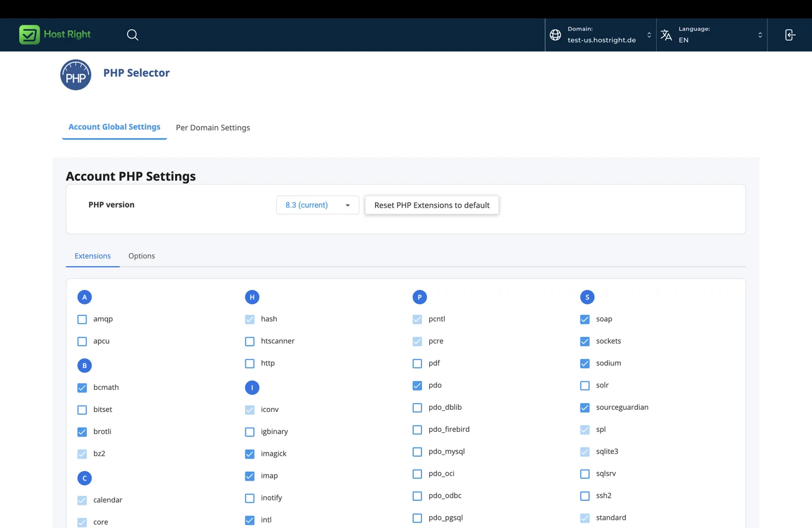
Task: Check the pdo_firebird extension box
Action: pyautogui.click(x=418, y=430)
